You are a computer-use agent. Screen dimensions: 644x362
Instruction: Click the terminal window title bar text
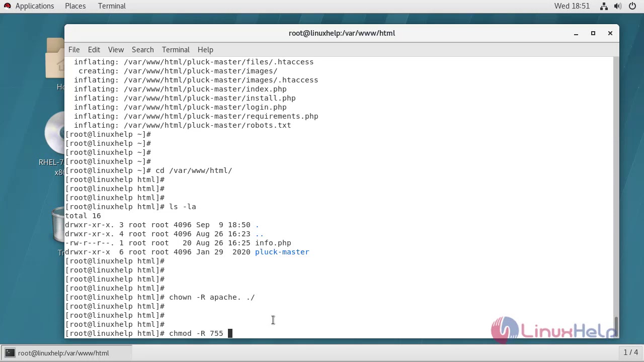point(342,33)
